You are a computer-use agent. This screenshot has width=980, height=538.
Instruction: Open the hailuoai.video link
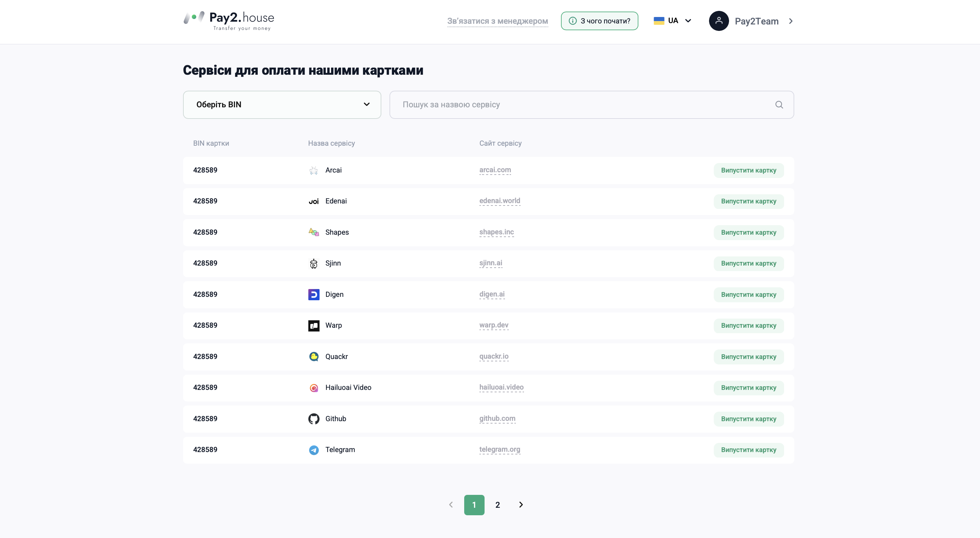[x=502, y=387]
